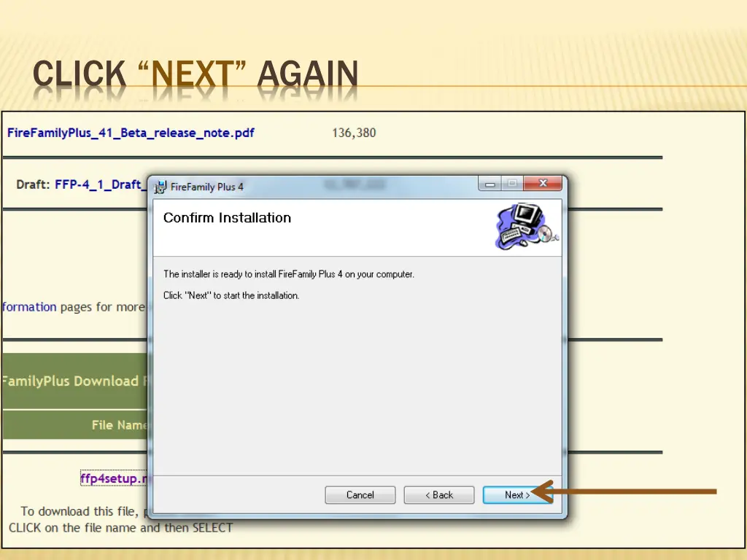Click the Confirm Installation heading
Viewport: 747px width, 560px height.
point(226,217)
